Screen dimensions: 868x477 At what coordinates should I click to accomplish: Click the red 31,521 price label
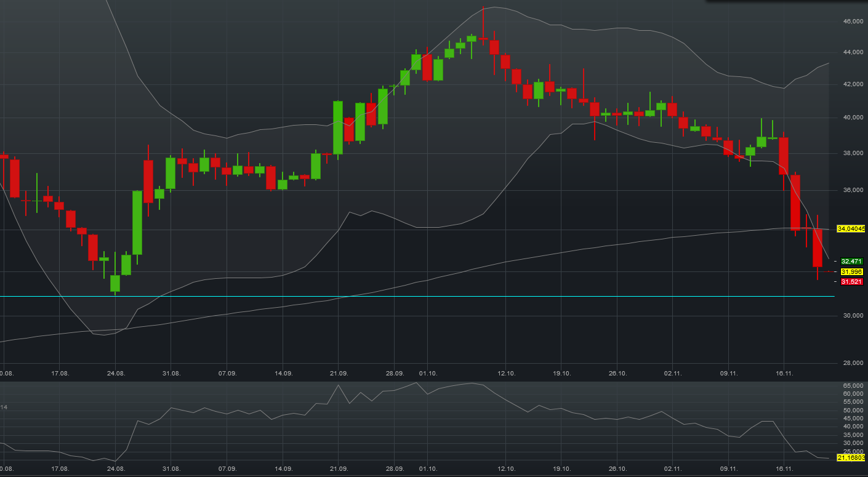click(x=851, y=282)
